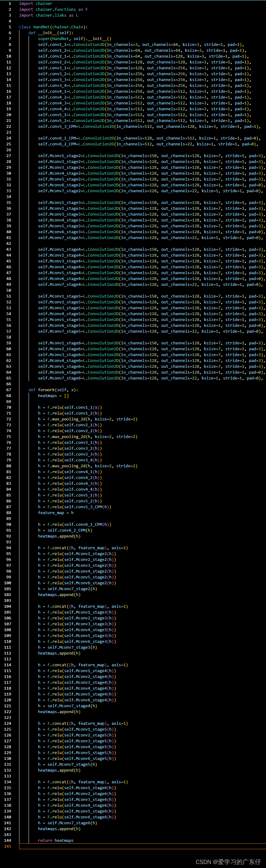Viewport: 266px width, 868px height.
Task: Click self.Mconv7_stage6=L.Convolution2D definition line
Action: 150,378
